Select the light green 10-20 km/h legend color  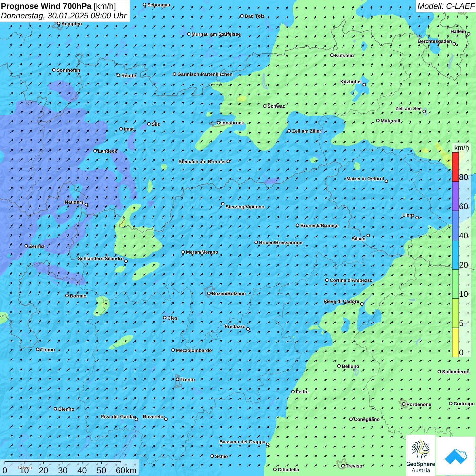click(455, 284)
